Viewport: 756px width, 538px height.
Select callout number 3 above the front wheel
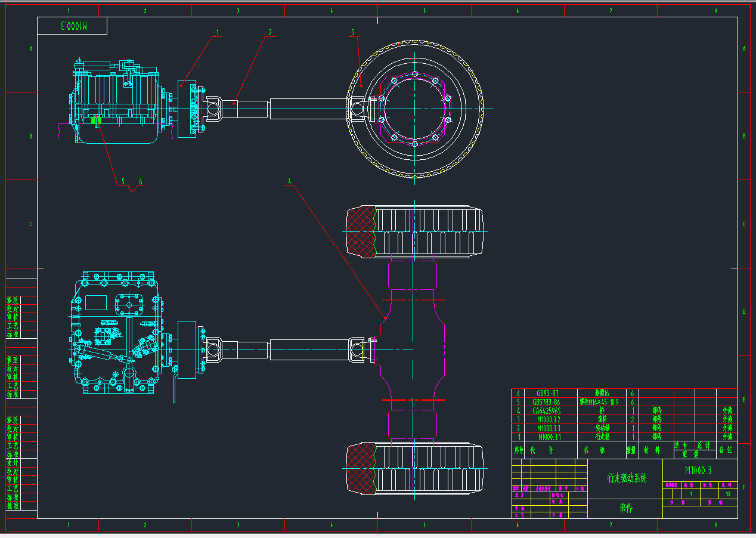tap(353, 32)
